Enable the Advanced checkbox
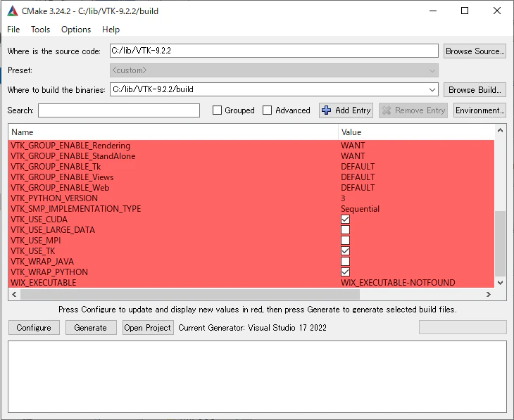 click(267, 110)
